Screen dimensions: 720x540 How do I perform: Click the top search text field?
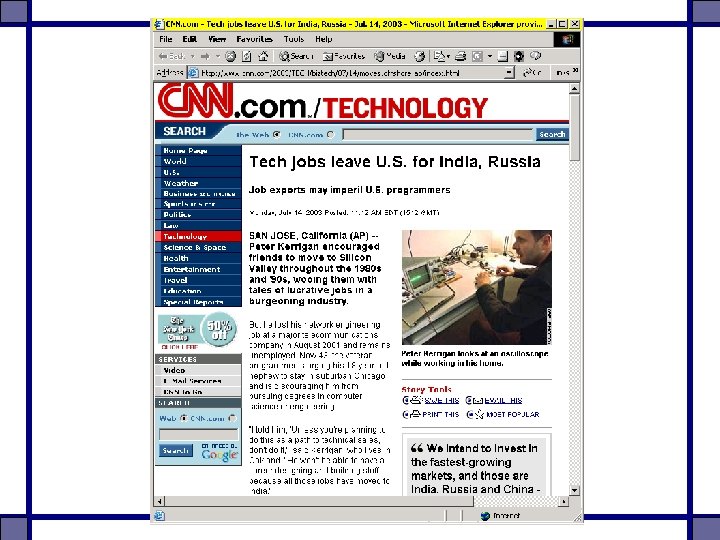tap(438, 135)
